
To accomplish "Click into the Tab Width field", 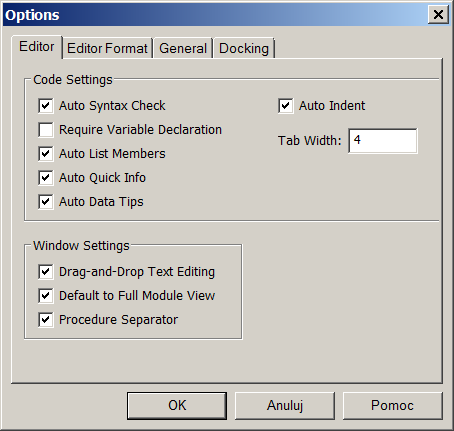I will click(383, 141).
